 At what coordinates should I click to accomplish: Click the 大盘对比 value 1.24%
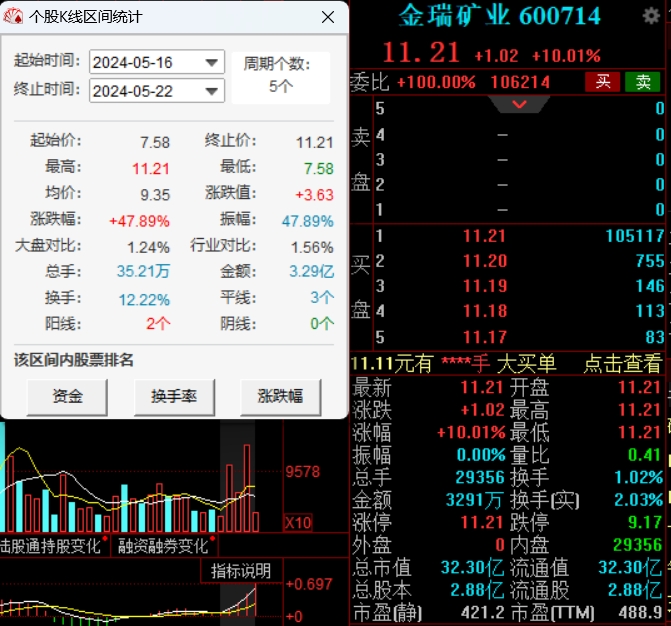coord(148,247)
